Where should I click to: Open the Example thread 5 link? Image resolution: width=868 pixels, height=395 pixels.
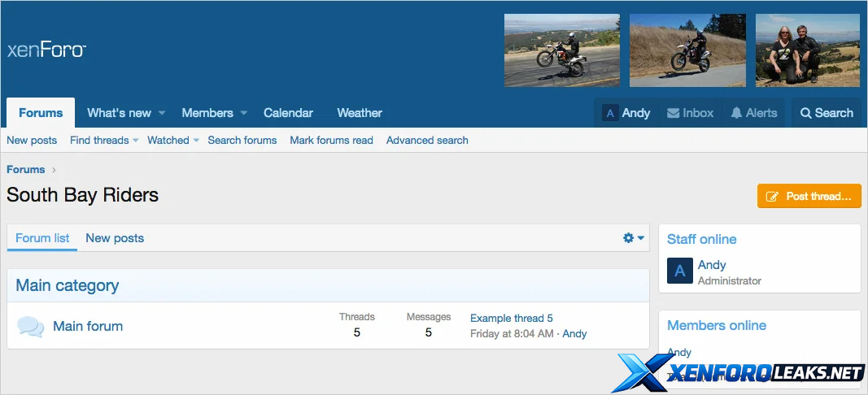click(x=511, y=318)
